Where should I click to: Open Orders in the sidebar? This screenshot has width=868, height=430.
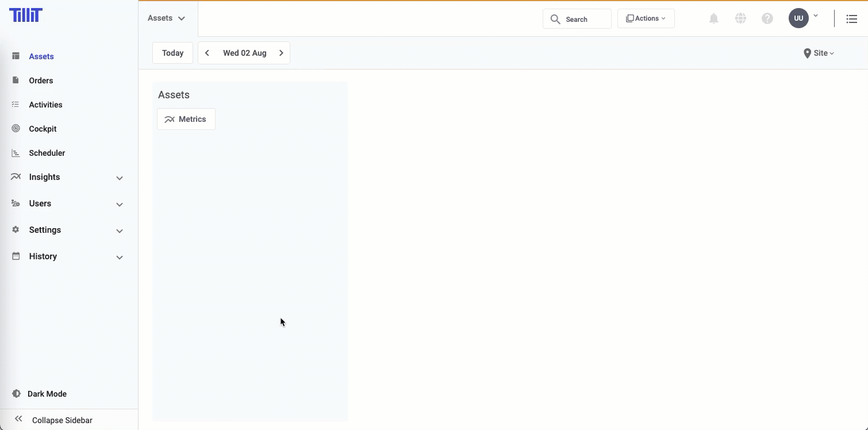[x=41, y=80]
